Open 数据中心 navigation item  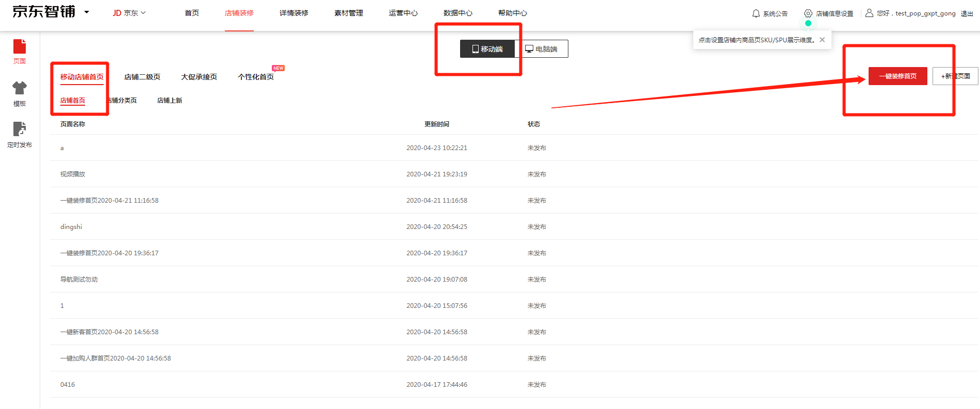point(458,13)
